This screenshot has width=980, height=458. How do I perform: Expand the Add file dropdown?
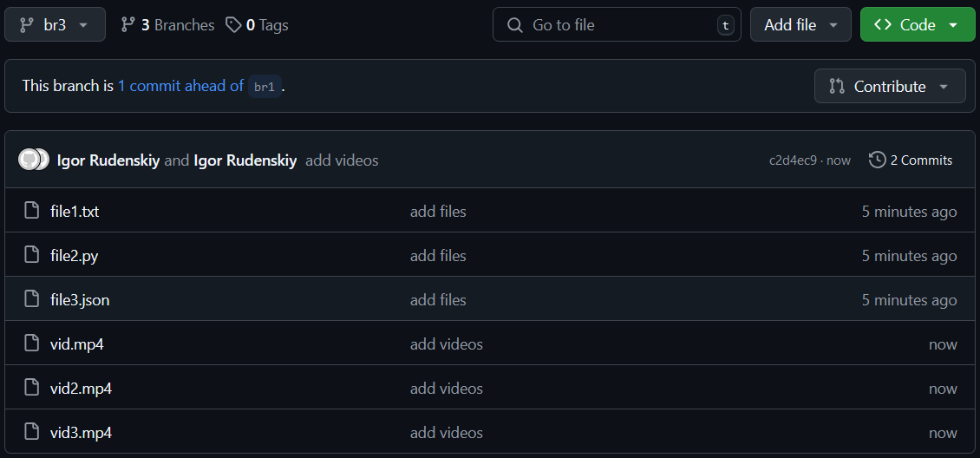pyautogui.click(x=800, y=25)
